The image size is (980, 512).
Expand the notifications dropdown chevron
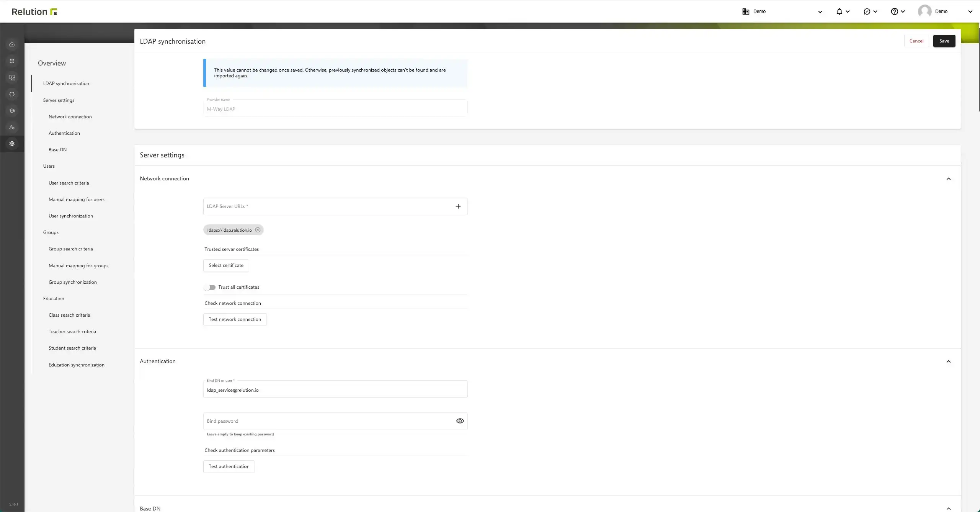pyautogui.click(x=848, y=11)
